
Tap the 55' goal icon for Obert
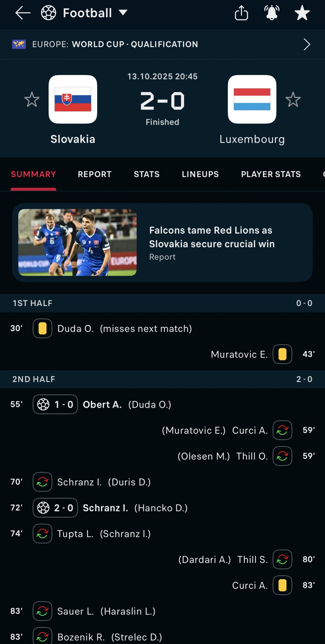point(43,404)
